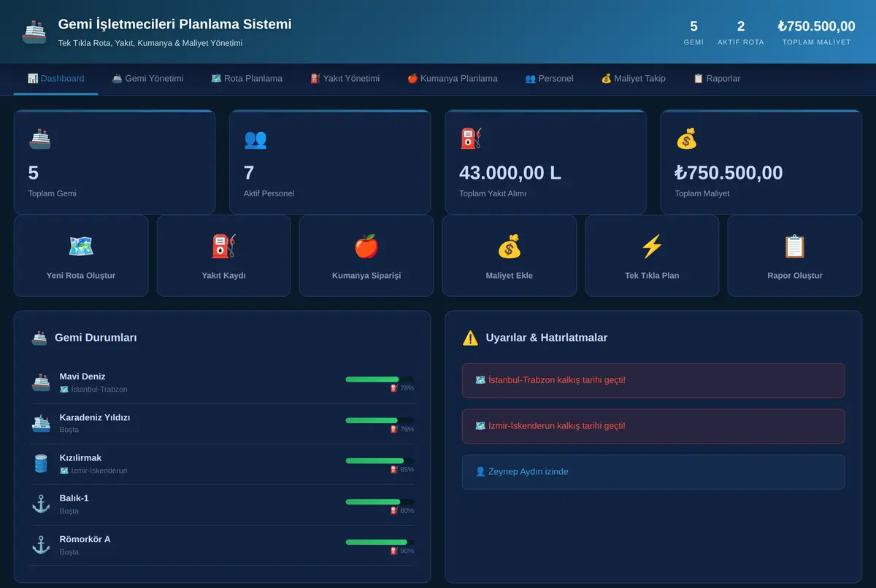
Task: Open the İzmir-İskenderun departure date alert
Action: tap(653, 426)
